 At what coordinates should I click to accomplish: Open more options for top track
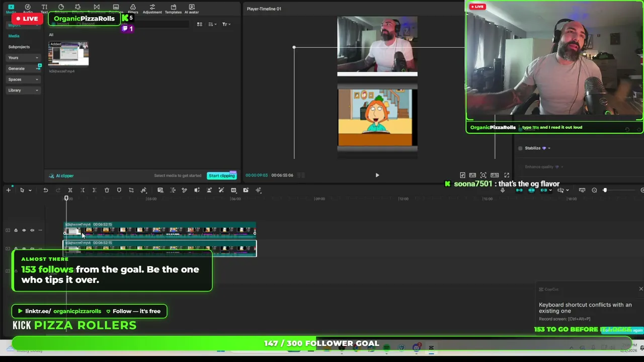tap(40, 230)
